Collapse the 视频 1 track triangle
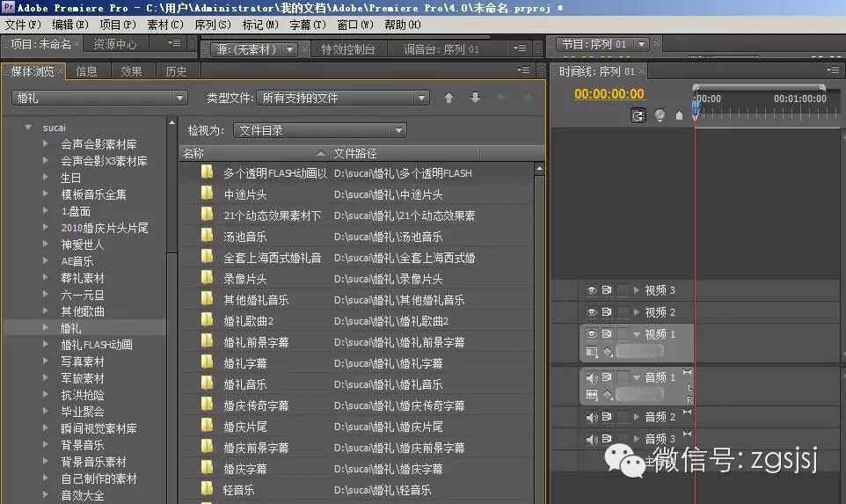 click(637, 334)
